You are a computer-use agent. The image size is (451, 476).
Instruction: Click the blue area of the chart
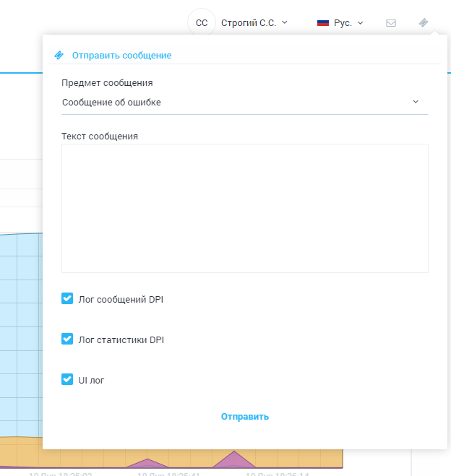pyautogui.click(x=20, y=325)
